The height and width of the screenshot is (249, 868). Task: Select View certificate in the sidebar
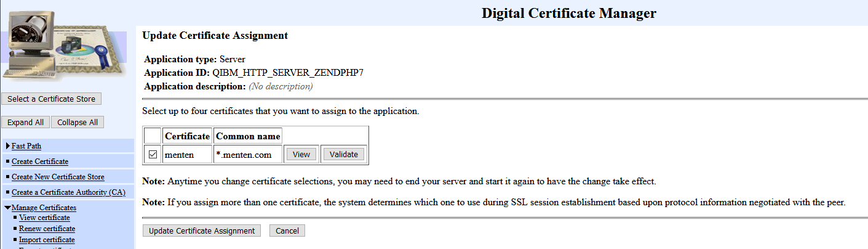pyautogui.click(x=44, y=218)
